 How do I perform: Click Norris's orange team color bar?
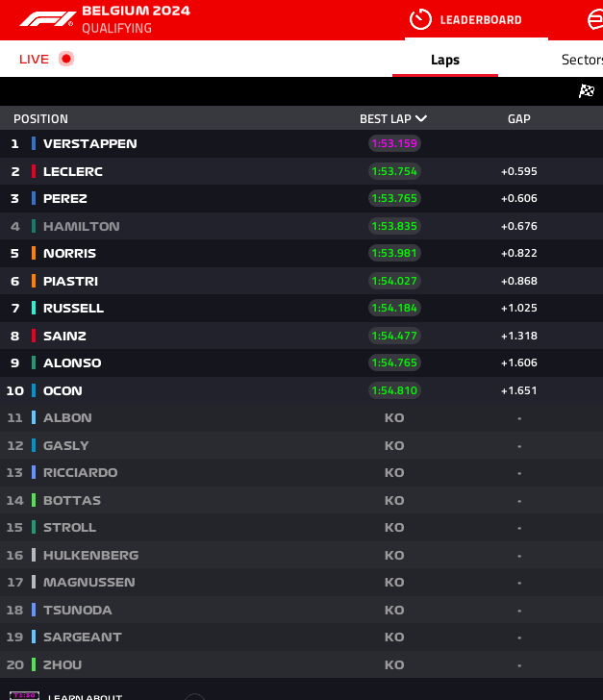[x=34, y=253]
